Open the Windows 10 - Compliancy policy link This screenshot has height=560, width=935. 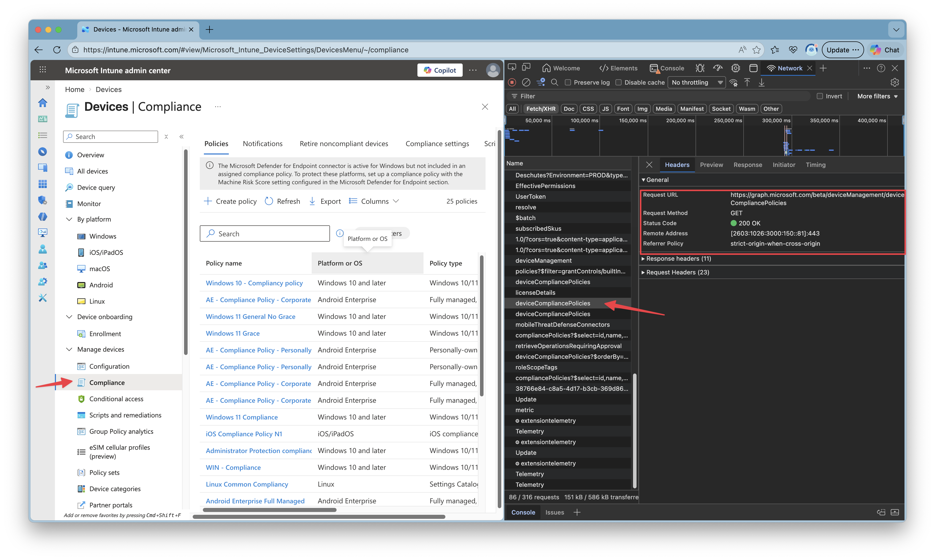tap(254, 283)
